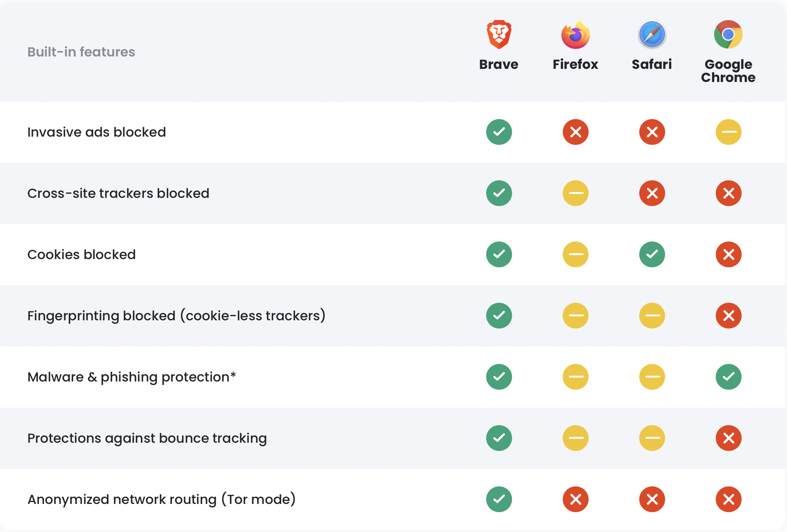Click Chrome's green check for Malware protection

pos(728,377)
